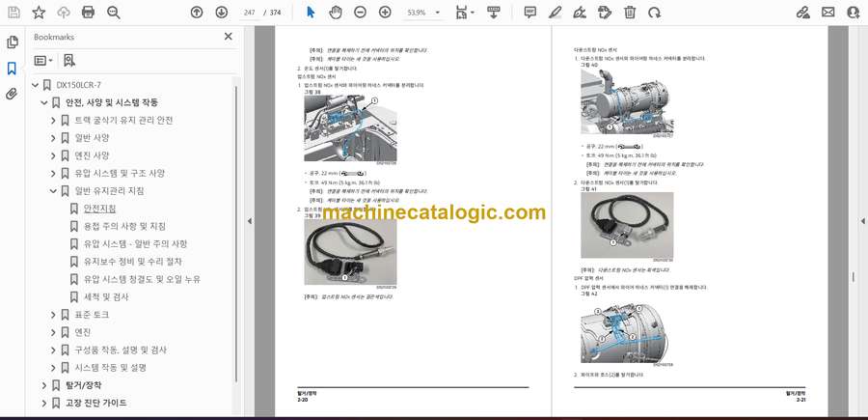Print the document with the printer icon
Screen dimensions: 868x420
[x=88, y=13]
